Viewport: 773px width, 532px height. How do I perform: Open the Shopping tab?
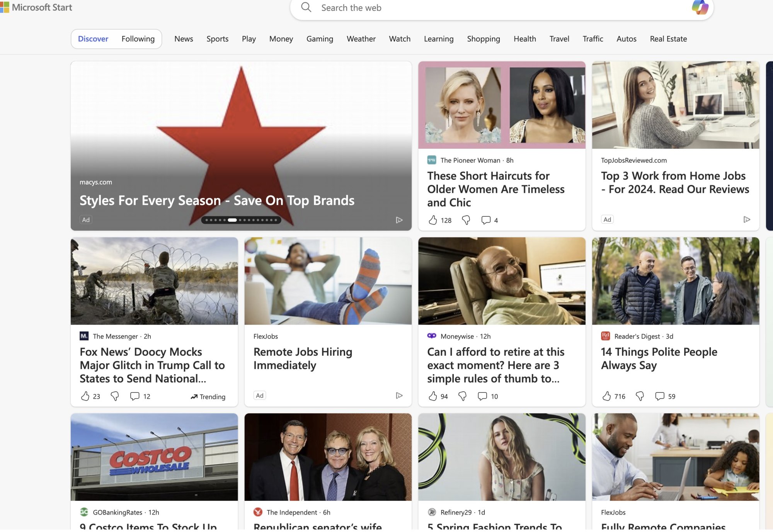(x=484, y=39)
